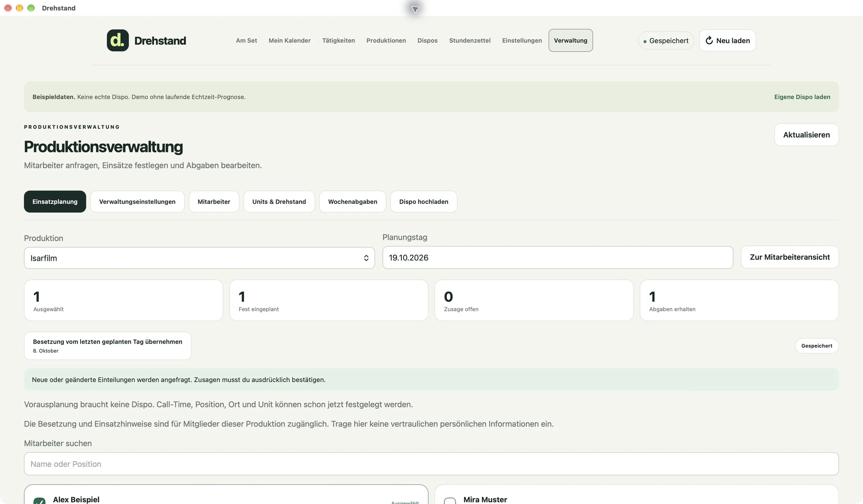The height and width of the screenshot is (504, 863).
Task: Go to Mein Kalender in navigation
Action: pos(289,40)
